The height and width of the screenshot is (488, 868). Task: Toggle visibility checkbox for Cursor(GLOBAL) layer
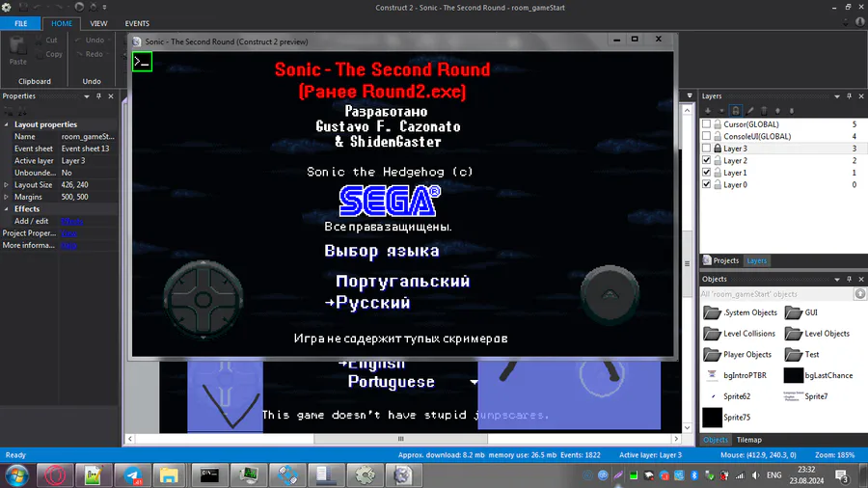point(706,124)
